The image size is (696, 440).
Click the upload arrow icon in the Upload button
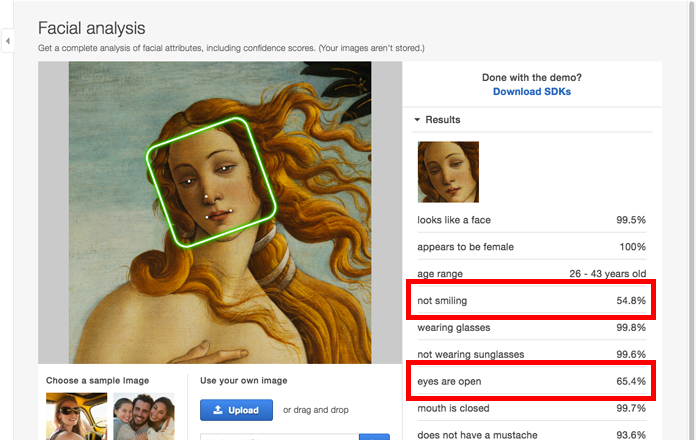(x=218, y=410)
